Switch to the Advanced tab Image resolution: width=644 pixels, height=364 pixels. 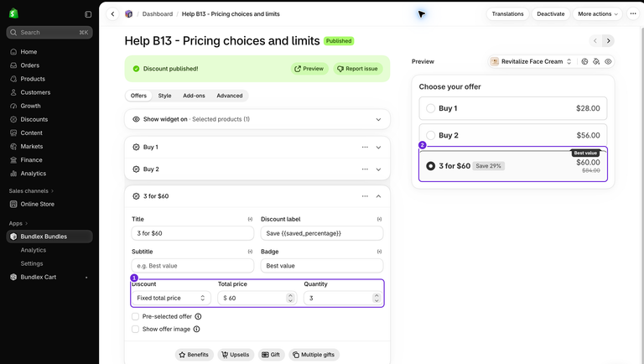click(230, 96)
